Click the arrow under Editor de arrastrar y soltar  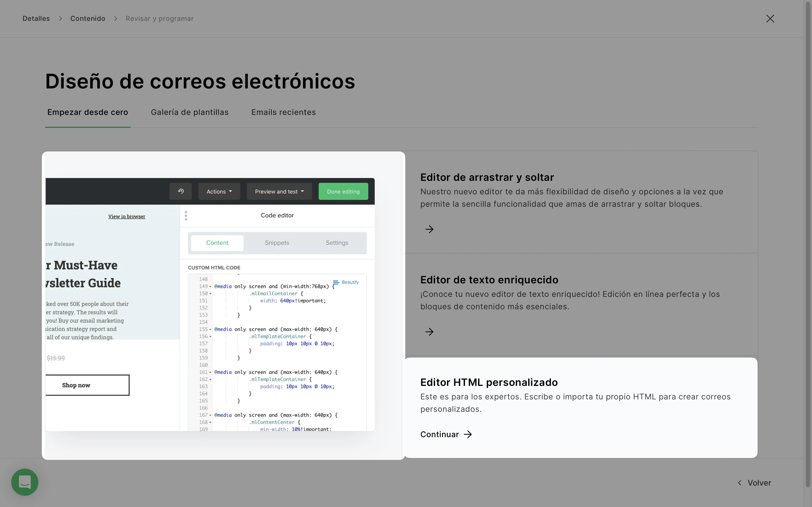point(429,229)
